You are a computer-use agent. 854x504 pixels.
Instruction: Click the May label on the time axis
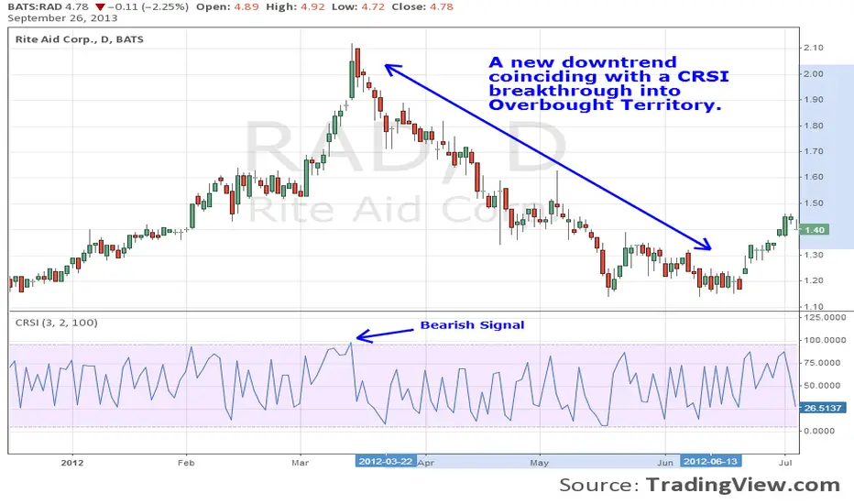click(x=539, y=463)
